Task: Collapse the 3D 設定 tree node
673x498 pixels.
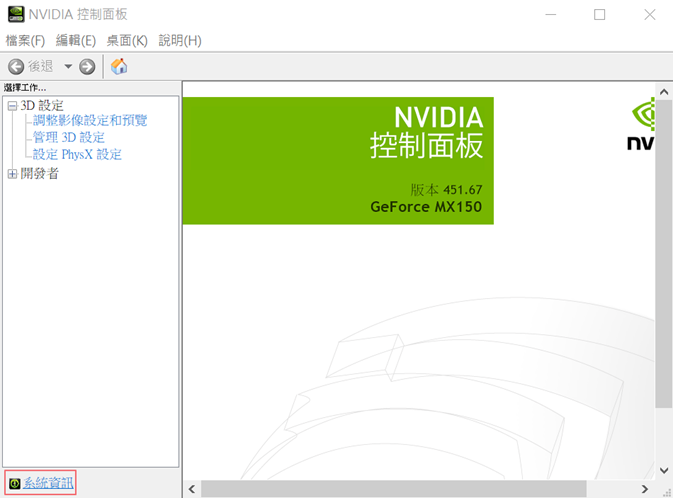Action: (12, 106)
